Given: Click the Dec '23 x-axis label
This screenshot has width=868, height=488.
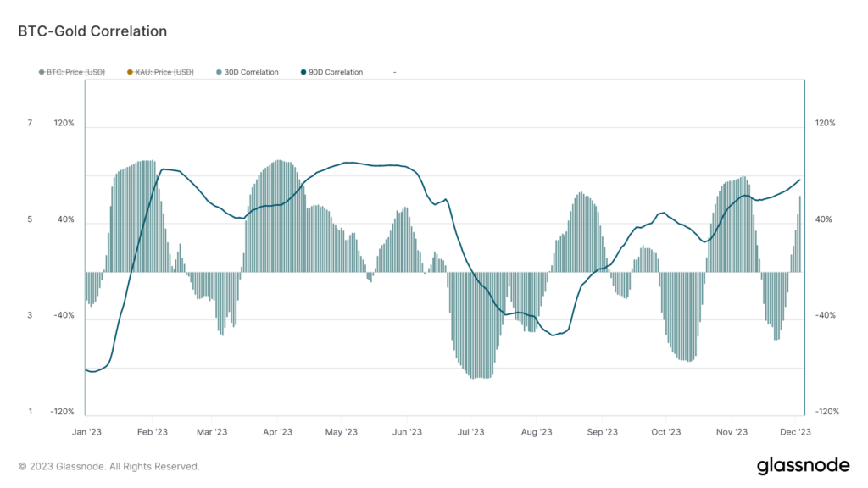Looking at the screenshot, I should pyautogui.click(x=796, y=432).
